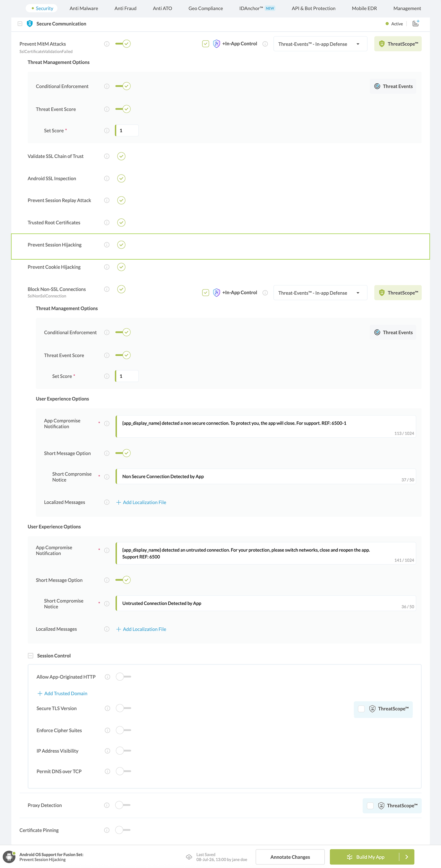The image size is (441, 868).
Task: Click the Set Score field under Prevent MitM
Action: (x=127, y=130)
